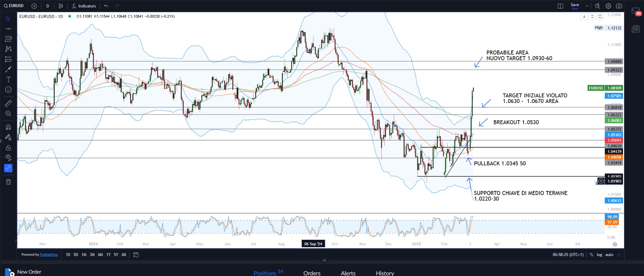This screenshot has width=644, height=276.
Task: Expand the Save dropdown arrow
Action: tap(587, 6)
